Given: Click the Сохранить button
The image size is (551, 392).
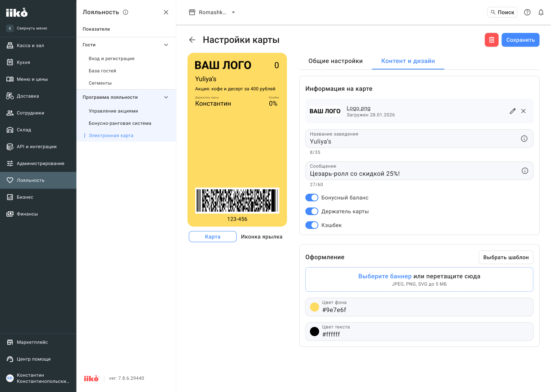Looking at the screenshot, I should pyautogui.click(x=520, y=40).
